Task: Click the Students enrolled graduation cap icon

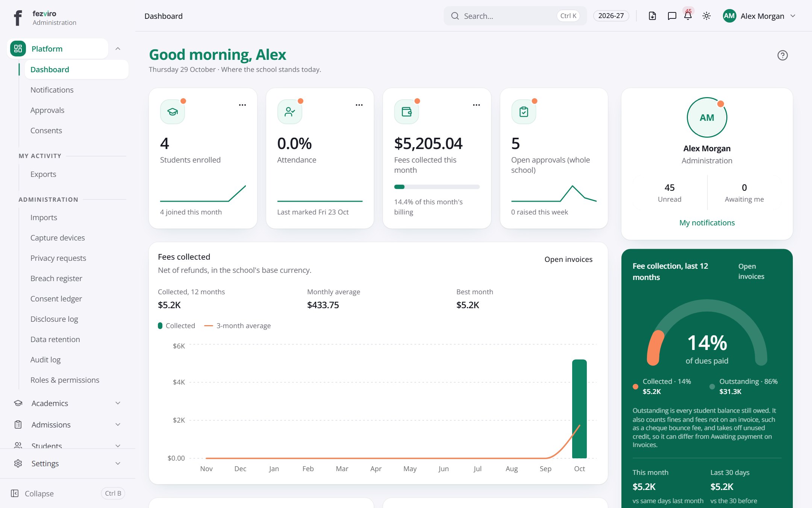Action: [173, 112]
